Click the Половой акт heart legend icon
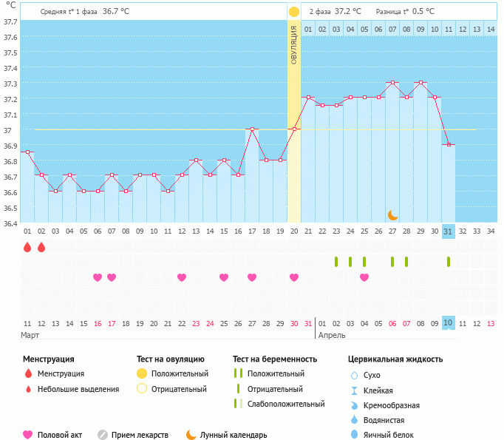The width and height of the screenshot is (504, 440). click(x=28, y=435)
